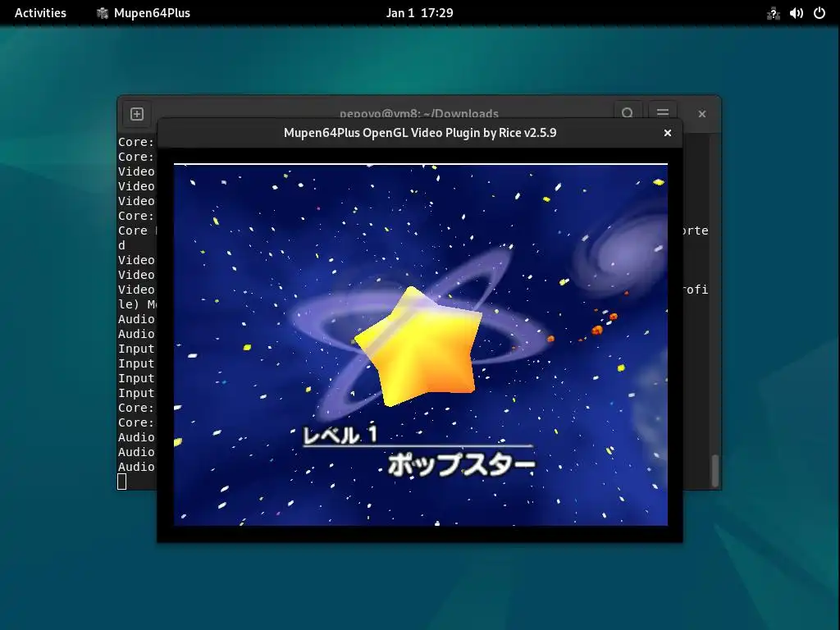Image resolution: width=840 pixels, height=630 pixels.
Task: Open the Activities overview
Action: 40,13
